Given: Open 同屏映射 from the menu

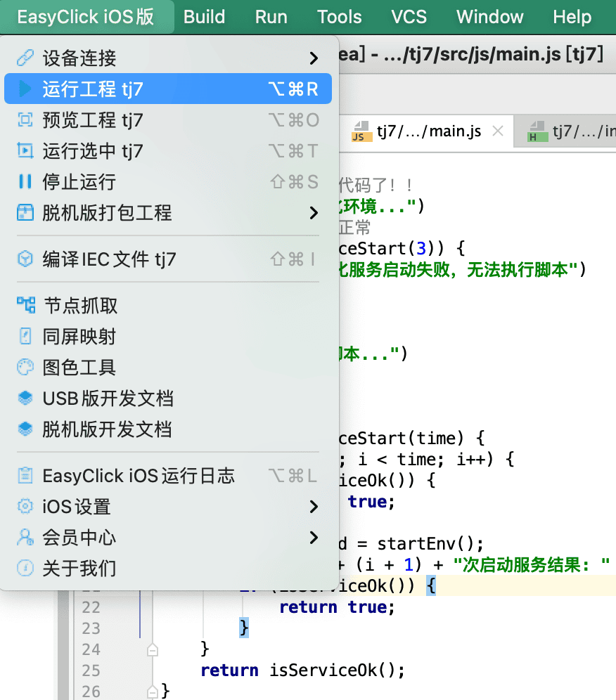Looking at the screenshot, I should coord(168,336).
